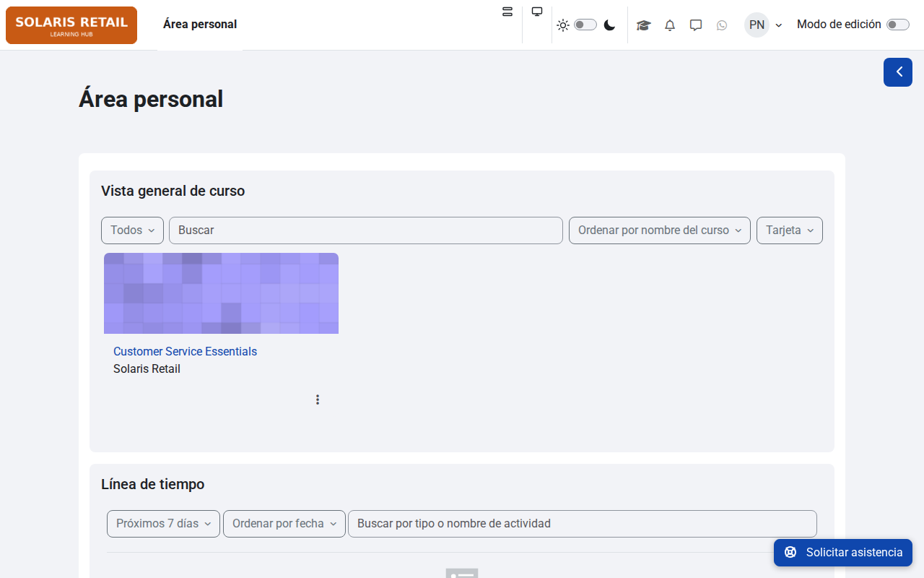Click the Línea de tiempo heading
This screenshot has width=924, height=578.
point(153,485)
